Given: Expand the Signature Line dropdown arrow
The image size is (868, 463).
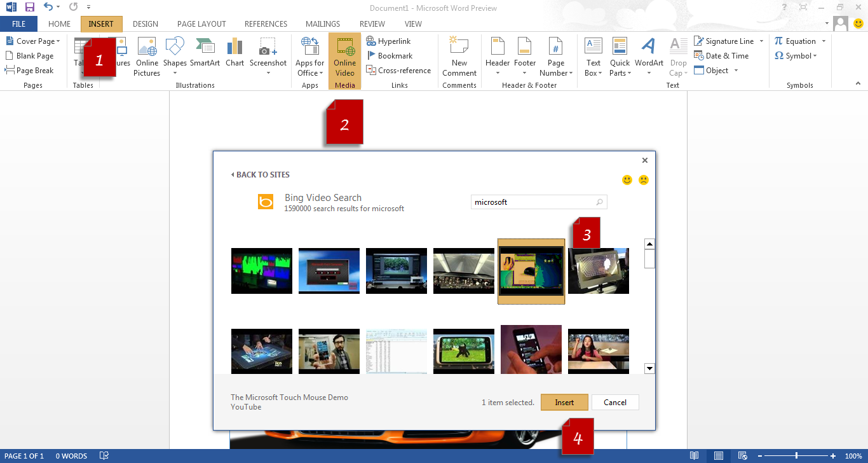Looking at the screenshot, I should click(x=761, y=41).
